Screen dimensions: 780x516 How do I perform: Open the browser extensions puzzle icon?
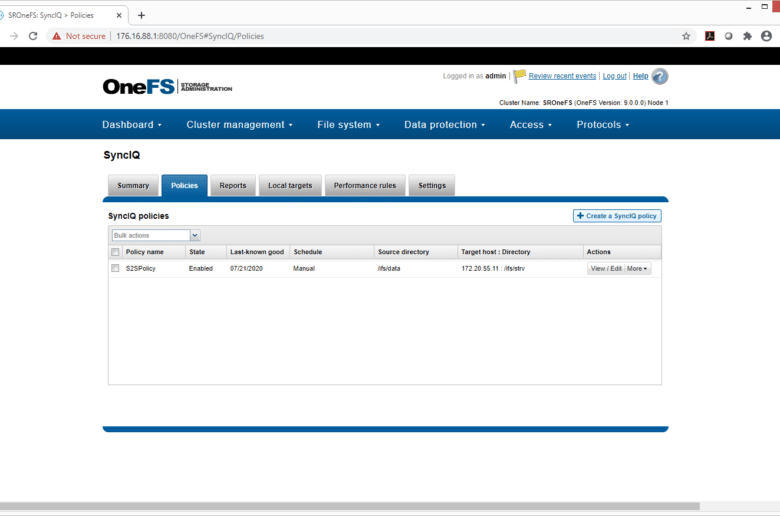tap(747, 36)
